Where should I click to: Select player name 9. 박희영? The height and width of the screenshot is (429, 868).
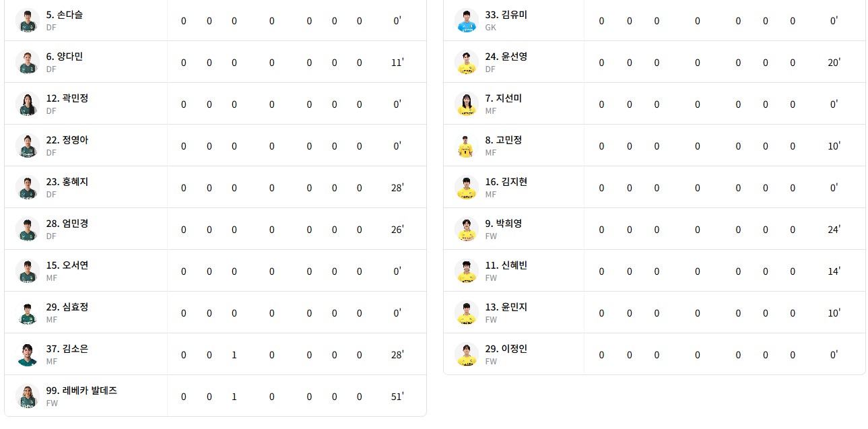point(504,224)
